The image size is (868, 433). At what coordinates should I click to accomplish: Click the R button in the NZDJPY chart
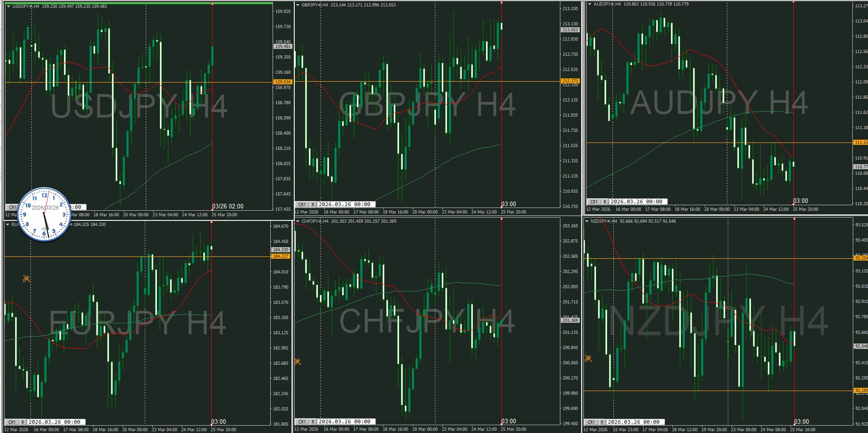click(602, 422)
